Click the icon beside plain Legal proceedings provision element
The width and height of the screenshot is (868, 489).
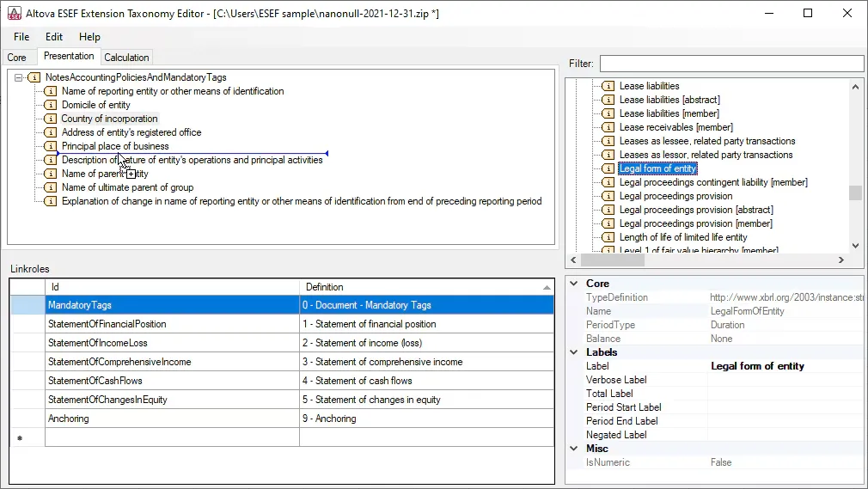[x=608, y=196]
